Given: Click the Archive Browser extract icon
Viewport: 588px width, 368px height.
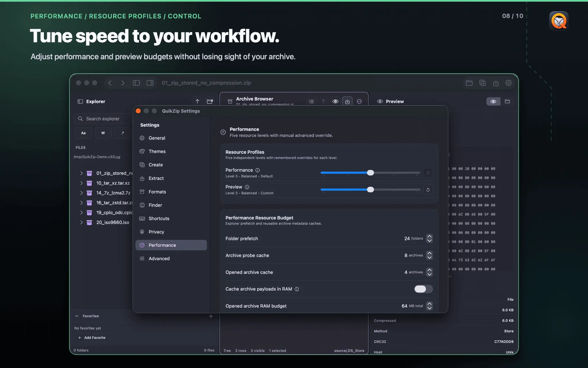Looking at the screenshot, I should point(347,101).
